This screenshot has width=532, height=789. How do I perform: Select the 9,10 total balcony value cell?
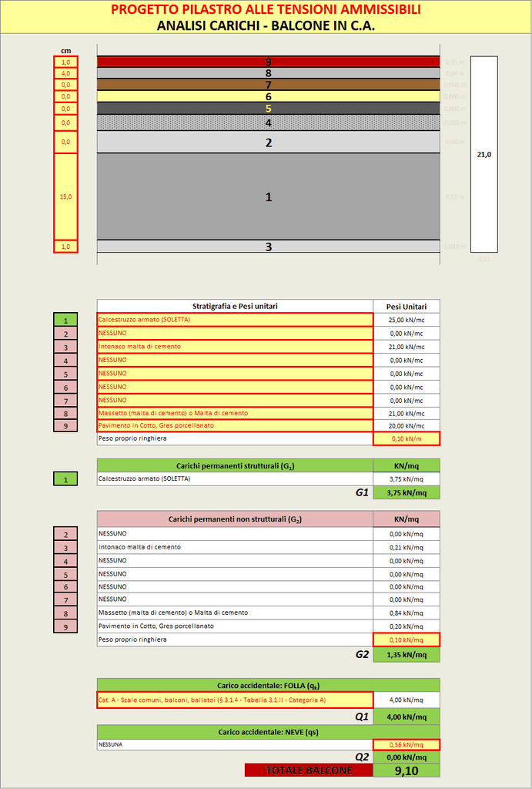tap(407, 770)
